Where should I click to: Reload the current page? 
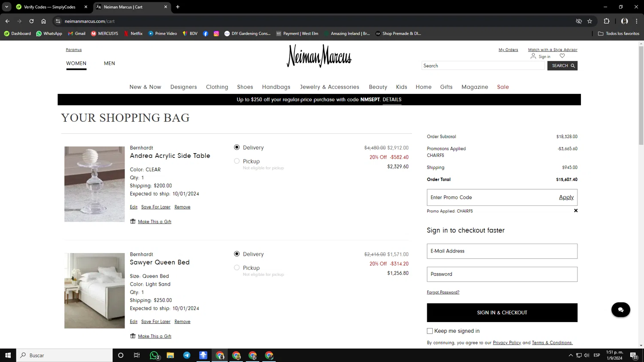(x=31, y=21)
